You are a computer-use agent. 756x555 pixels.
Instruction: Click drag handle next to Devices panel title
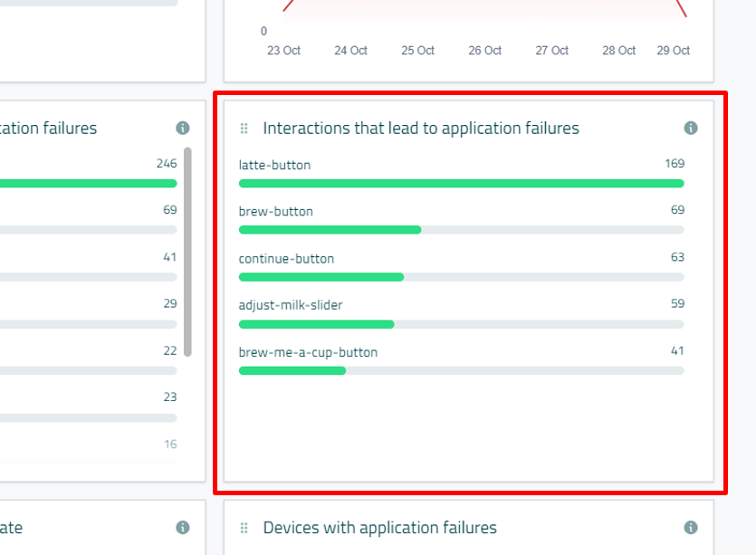point(244,528)
